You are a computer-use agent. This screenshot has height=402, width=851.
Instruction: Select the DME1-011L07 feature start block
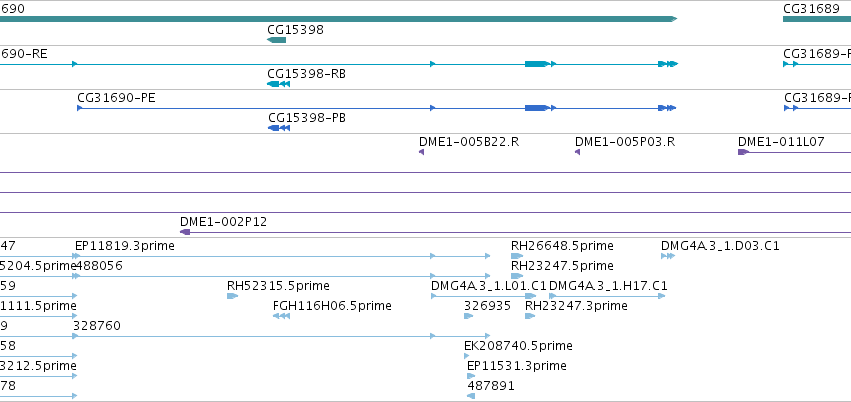pyautogui.click(x=743, y=152)
